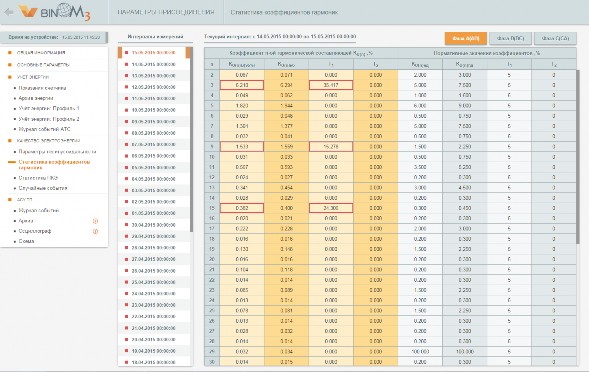Open Случайные события in the sidebar
589x372 pixels.
pyautogui.click(x=43, y=188)
